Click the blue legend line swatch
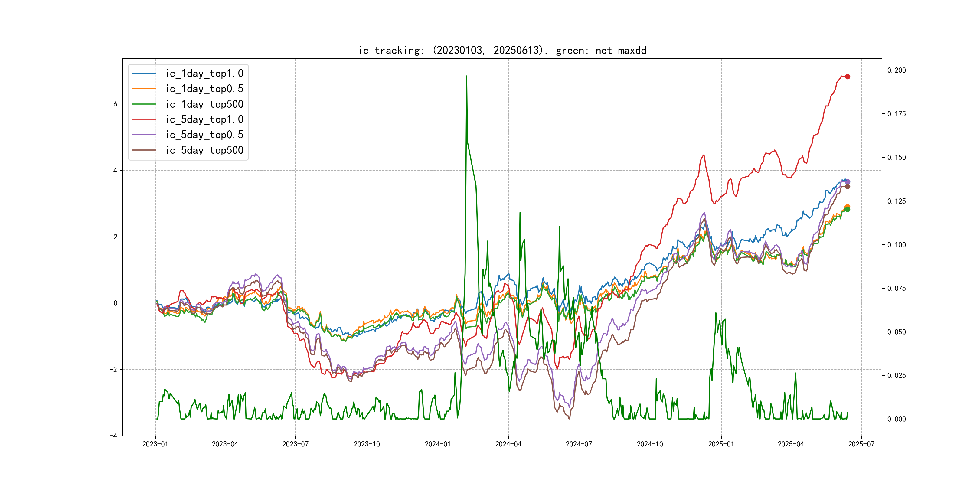 coord(144,73)
